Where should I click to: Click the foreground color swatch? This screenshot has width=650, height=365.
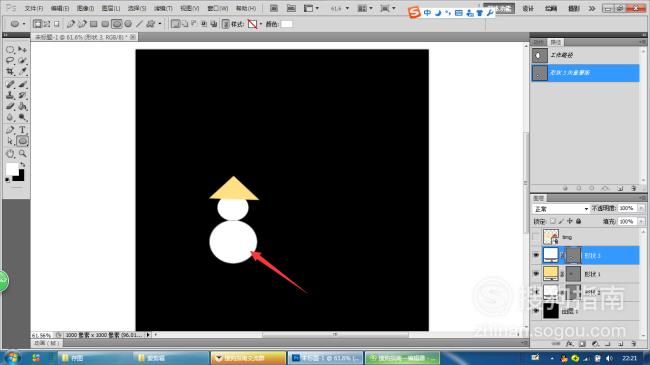[x=12, y=169]
